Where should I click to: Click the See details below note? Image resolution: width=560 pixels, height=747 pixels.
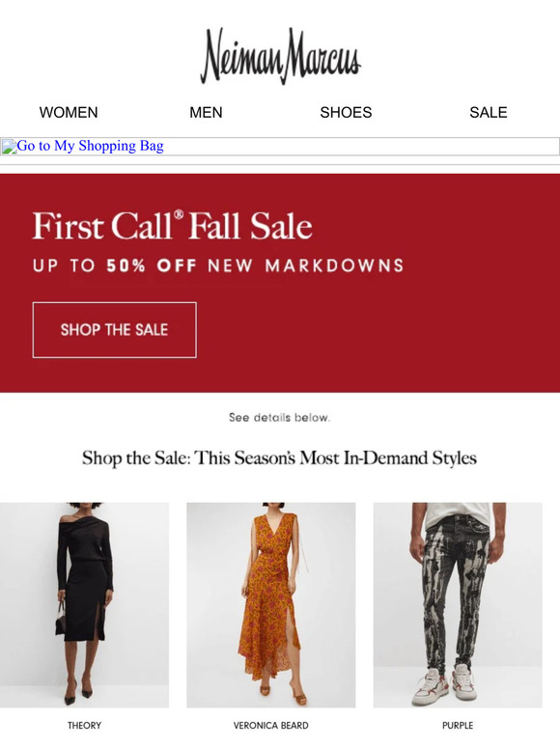coord(279,417)
